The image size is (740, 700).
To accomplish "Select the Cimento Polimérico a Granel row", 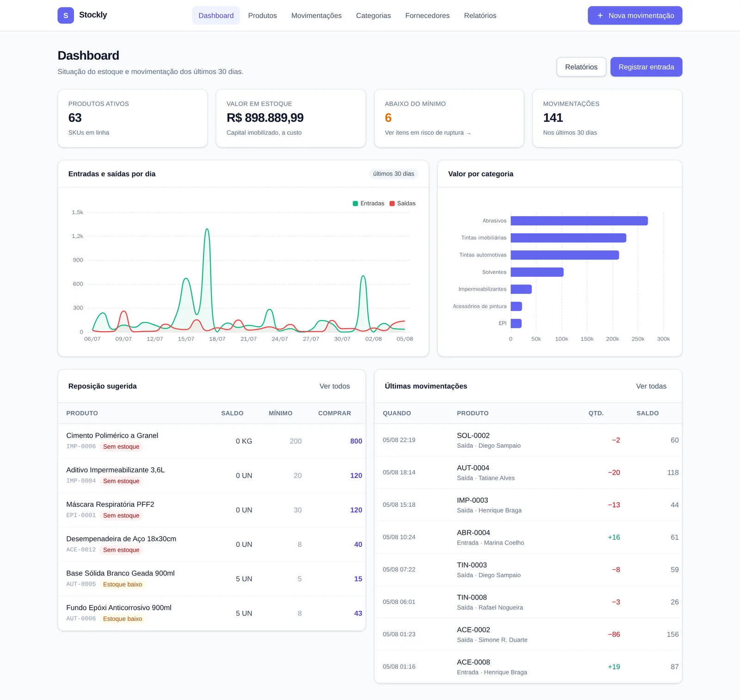I will [212, 441].
